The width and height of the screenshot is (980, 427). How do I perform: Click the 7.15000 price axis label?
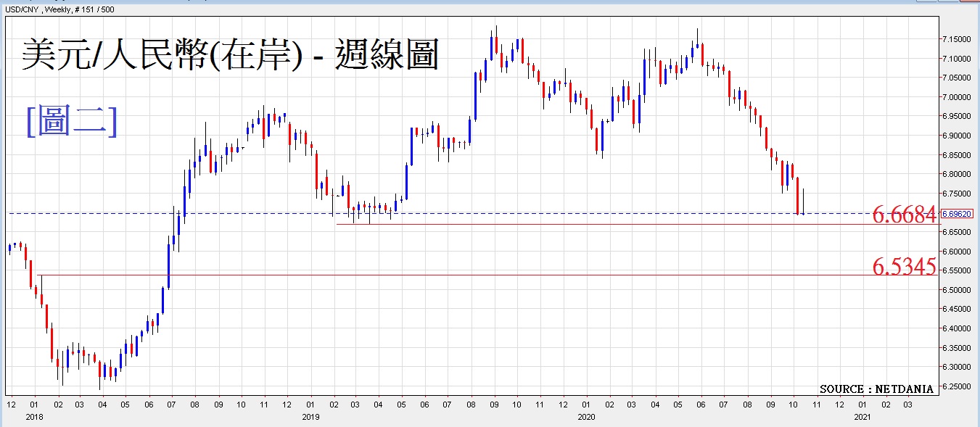point(958,39)
